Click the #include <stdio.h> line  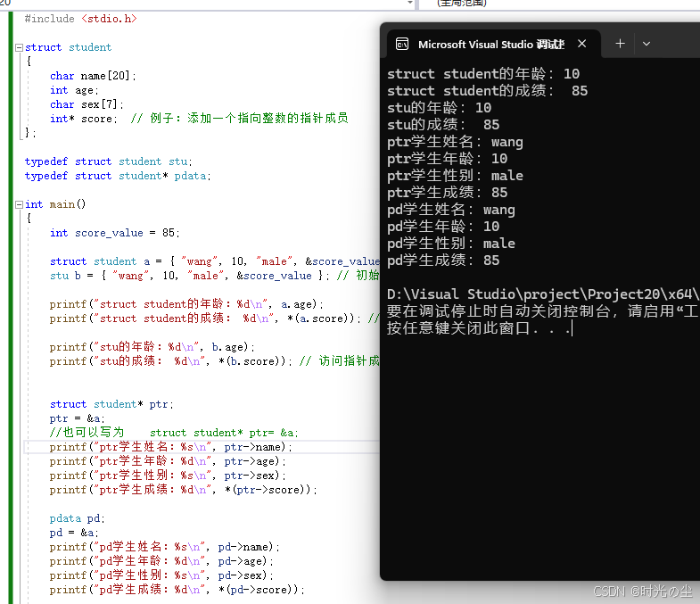pos(81,19)
